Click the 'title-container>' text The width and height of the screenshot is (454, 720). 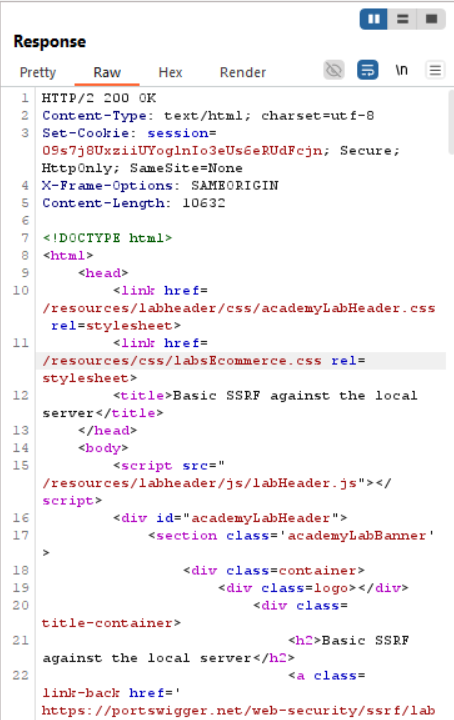(x=112, y=623)
